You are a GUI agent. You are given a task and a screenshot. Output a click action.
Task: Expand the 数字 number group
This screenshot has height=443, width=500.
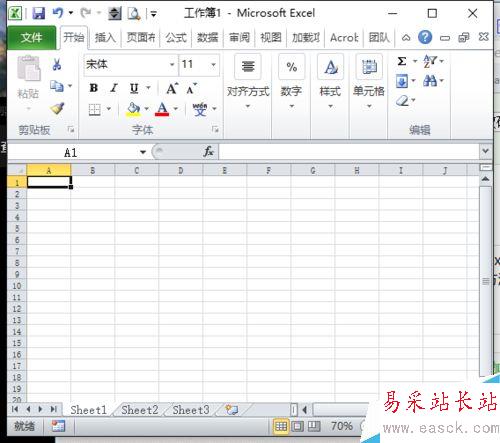click(291, 82)
